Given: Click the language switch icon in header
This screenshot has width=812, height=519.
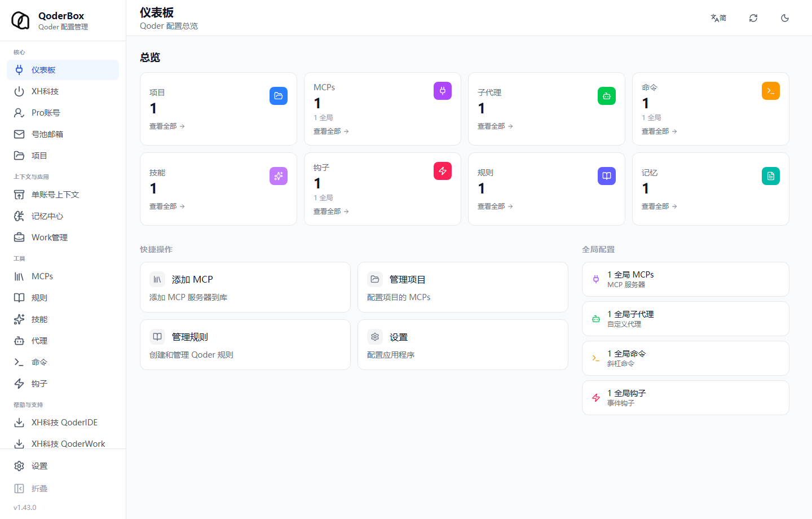Looking at the screenshot, I should [718, 18].
